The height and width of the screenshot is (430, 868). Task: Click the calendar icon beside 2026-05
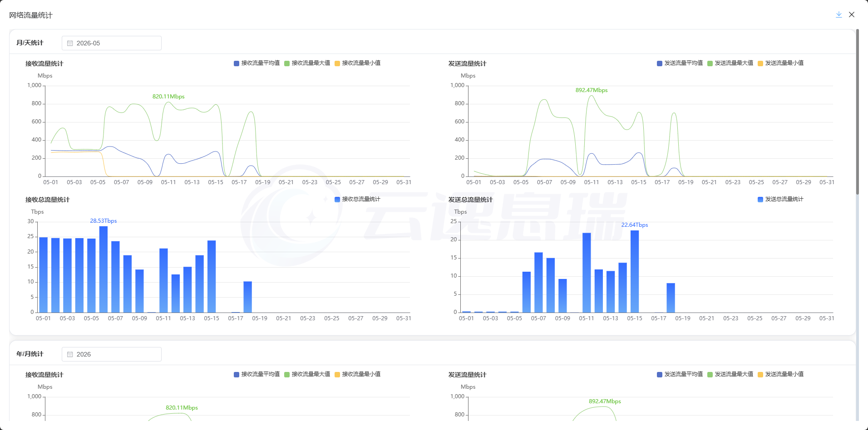(70, 43)
